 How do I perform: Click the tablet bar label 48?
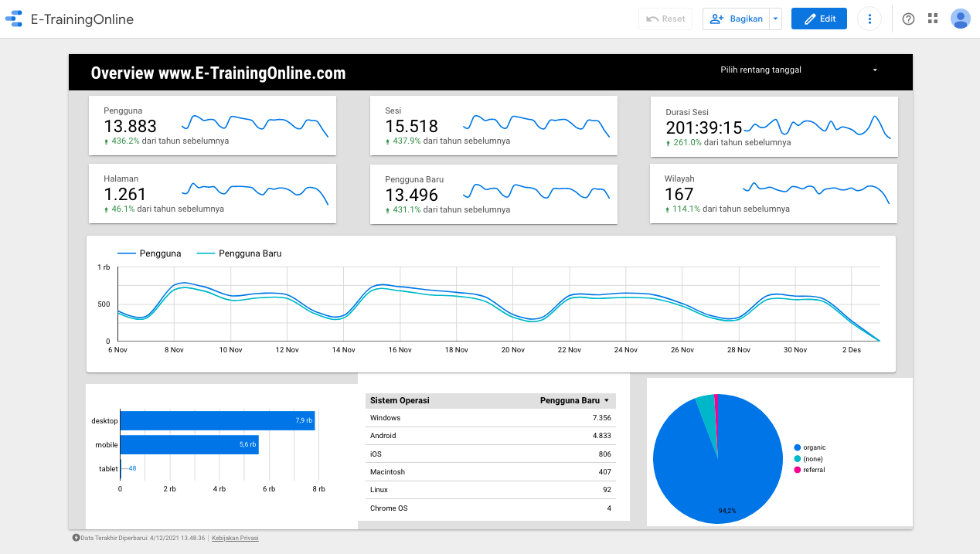pos(132,468)
